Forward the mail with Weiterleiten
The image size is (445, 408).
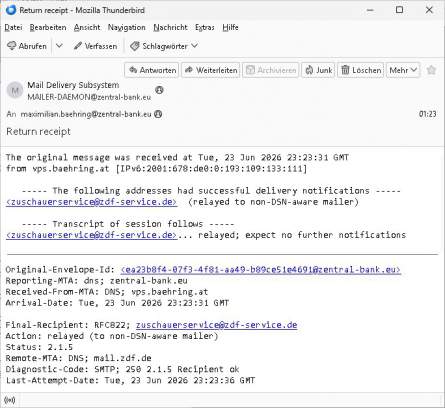[x=211, y=70]
